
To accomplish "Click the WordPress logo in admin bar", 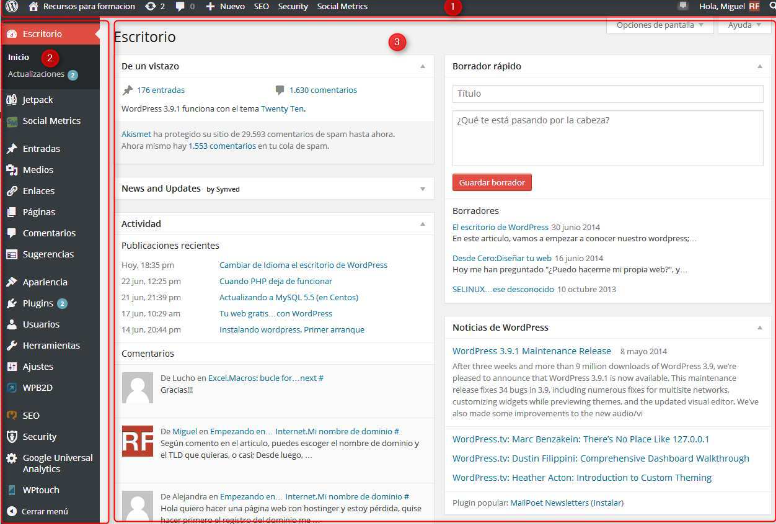I will click(x=11, y=6).
